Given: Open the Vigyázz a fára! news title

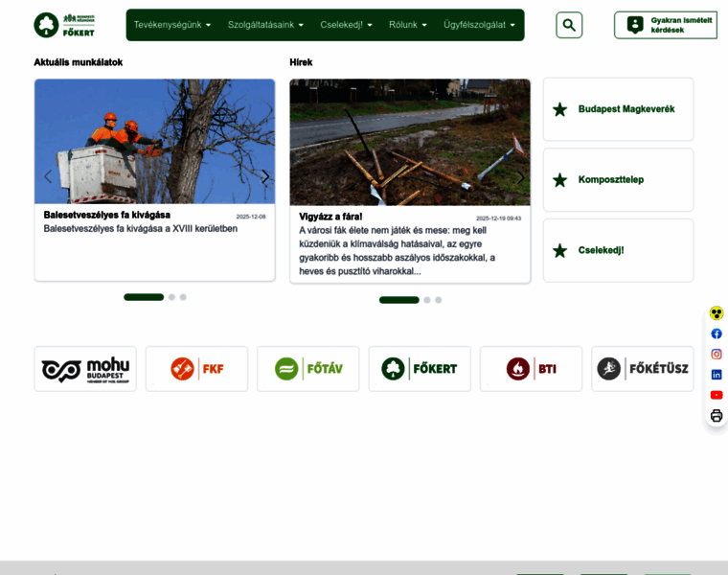Looking at the screenshot, I should (330, 217).
